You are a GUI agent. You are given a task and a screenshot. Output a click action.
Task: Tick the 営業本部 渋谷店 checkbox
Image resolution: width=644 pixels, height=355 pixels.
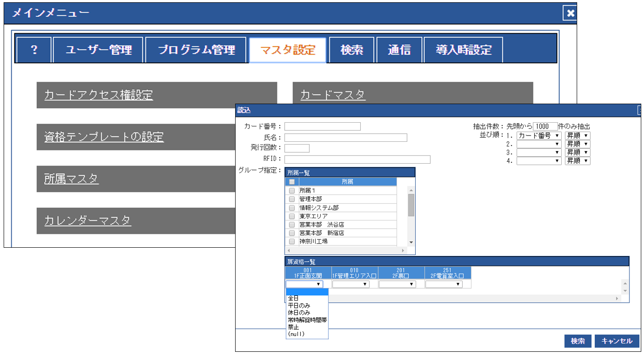point(292,225)
